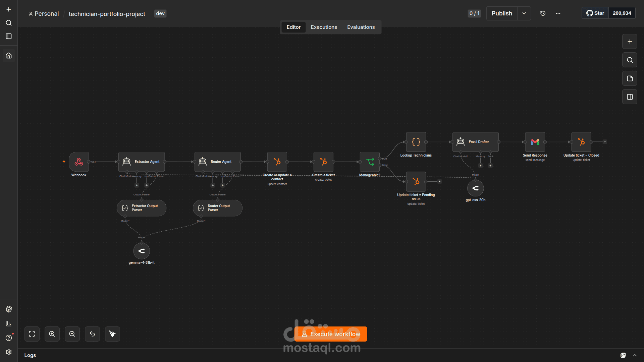
Task: Select the Email Drafter agent node
Action: click(475, 142)
